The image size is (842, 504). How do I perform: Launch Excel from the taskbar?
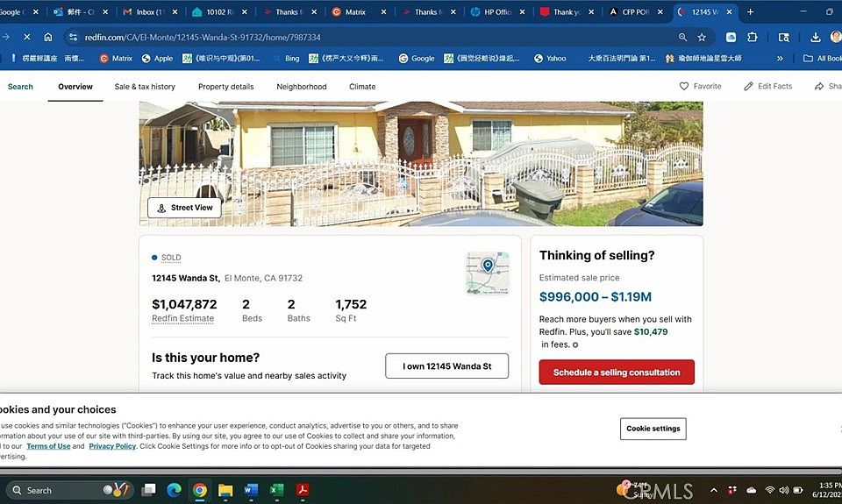276,489
